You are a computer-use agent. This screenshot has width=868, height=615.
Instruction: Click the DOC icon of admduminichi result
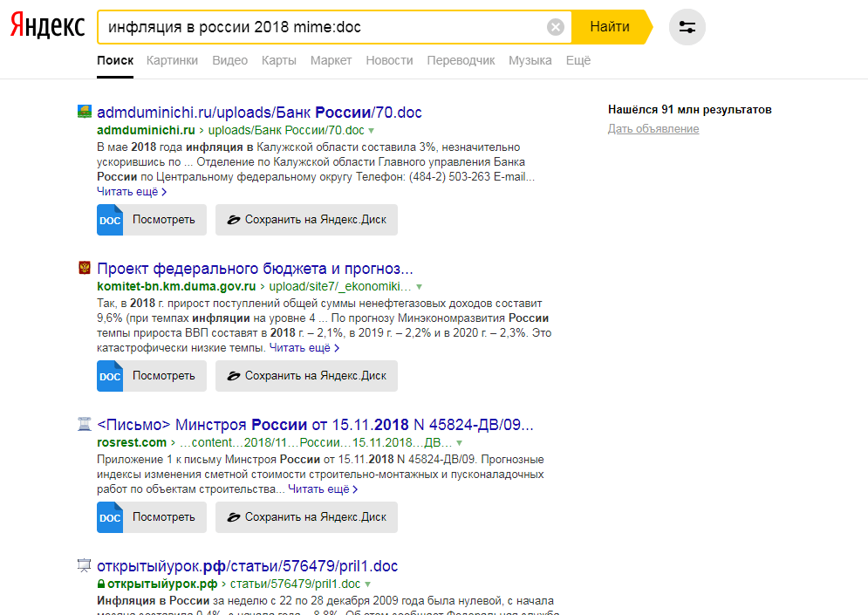pos(110,220)
